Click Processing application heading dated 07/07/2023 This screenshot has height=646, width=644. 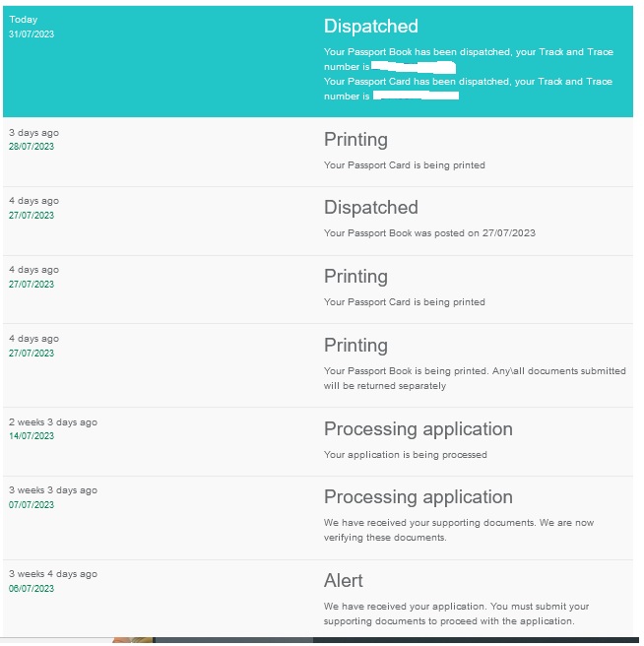point(418,497)
